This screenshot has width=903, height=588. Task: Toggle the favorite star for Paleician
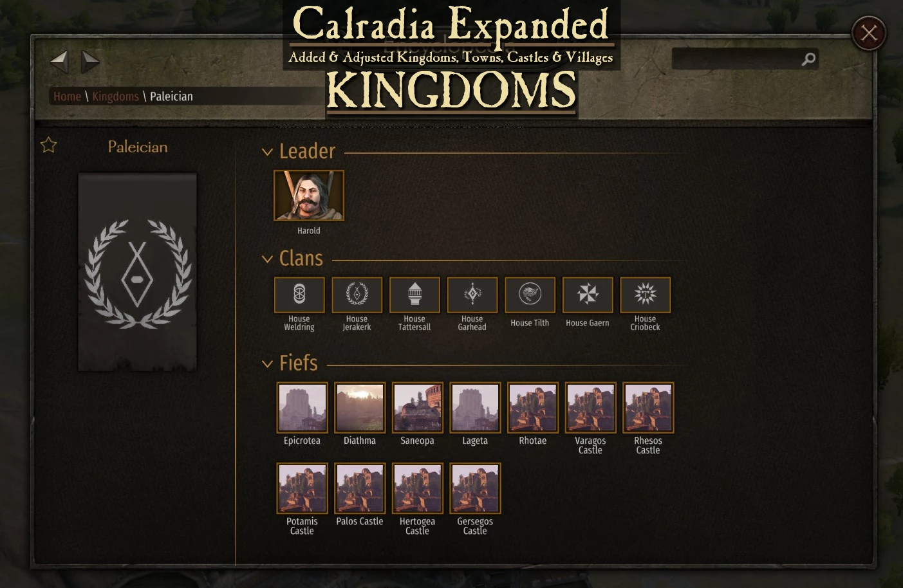[49, 145]
